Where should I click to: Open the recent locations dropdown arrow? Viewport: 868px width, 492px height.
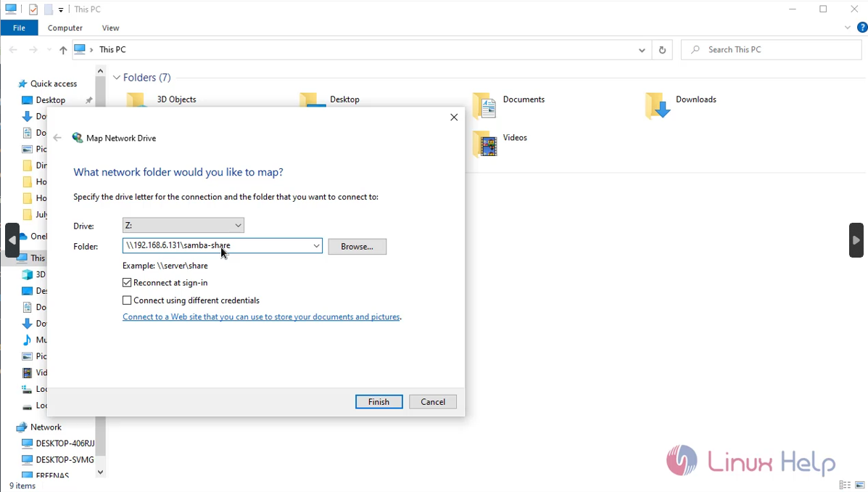(x=49, y=50)
